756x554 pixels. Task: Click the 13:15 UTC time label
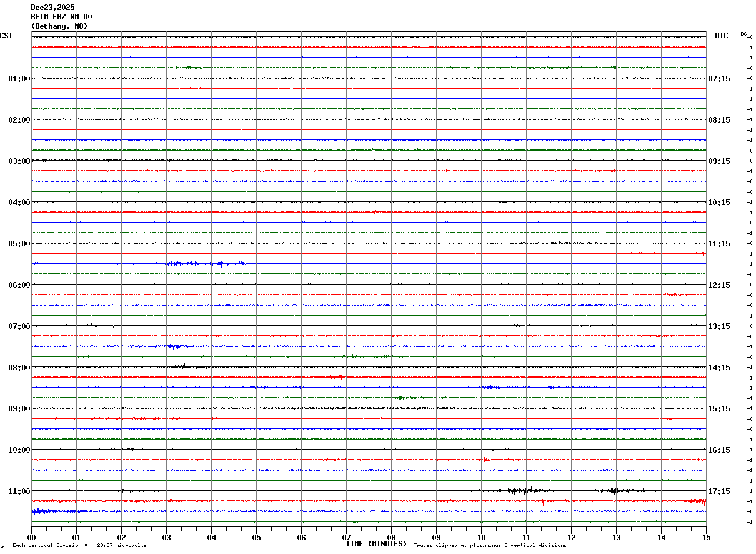(719, 326)
